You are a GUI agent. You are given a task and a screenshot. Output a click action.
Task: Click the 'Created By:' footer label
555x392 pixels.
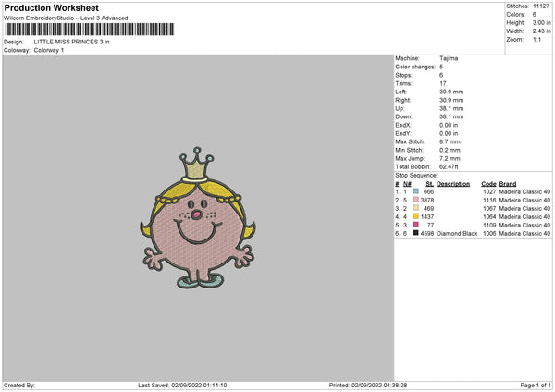click(x=19, y=386)
